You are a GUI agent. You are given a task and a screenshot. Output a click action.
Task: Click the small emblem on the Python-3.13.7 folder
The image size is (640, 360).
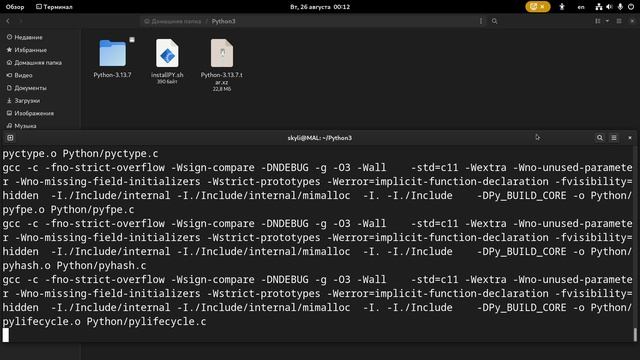point(132,40)
